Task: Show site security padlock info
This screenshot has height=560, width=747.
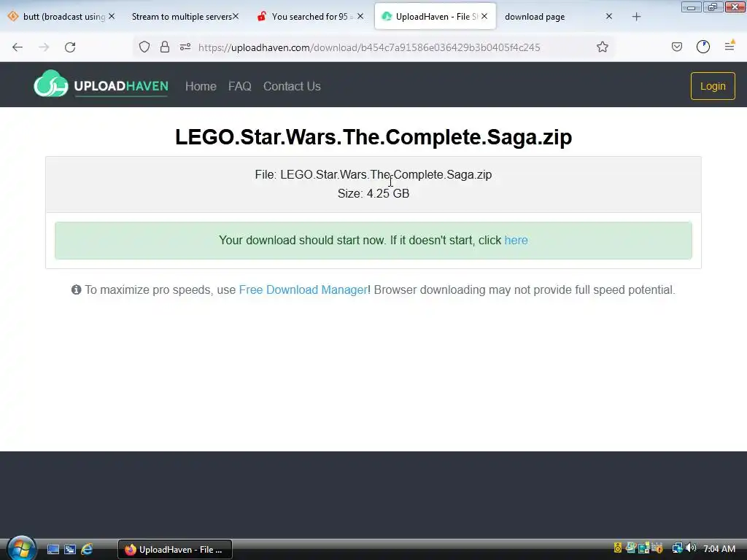Action: (x=165, y=47)
